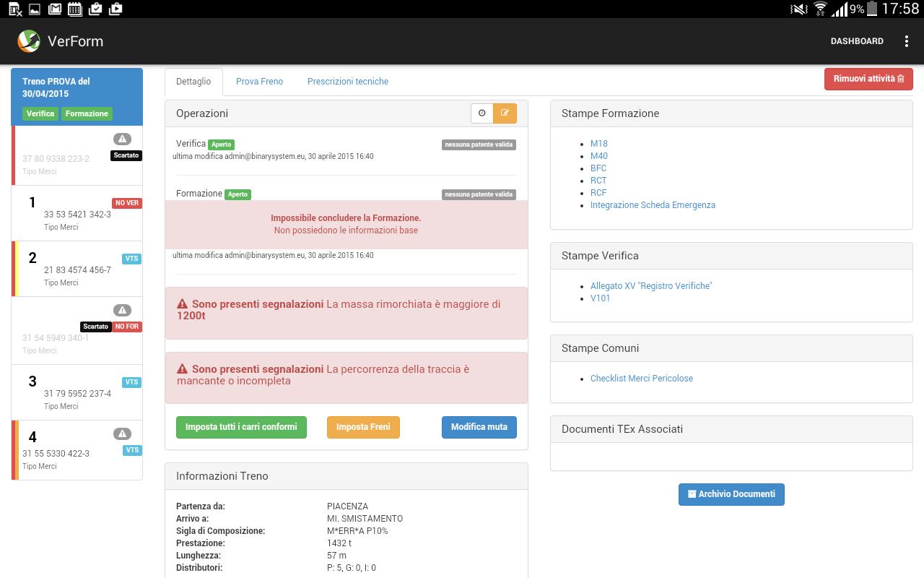
Task: Open the Archivio Documenti button
Action: (731, 494)
